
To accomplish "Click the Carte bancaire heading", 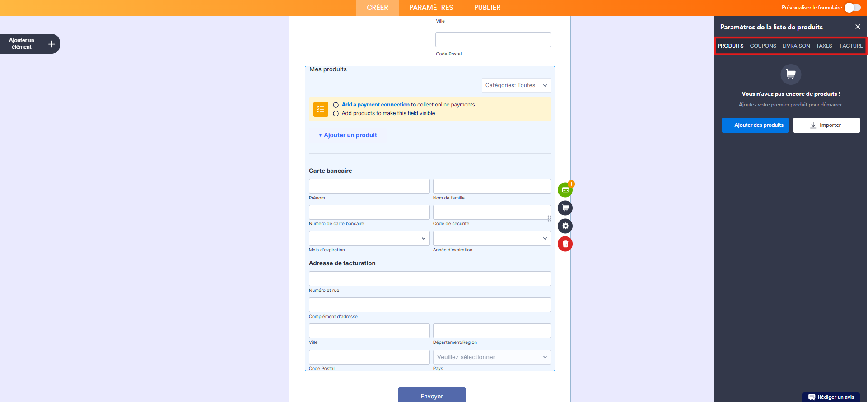I will (x=330, y=171).
